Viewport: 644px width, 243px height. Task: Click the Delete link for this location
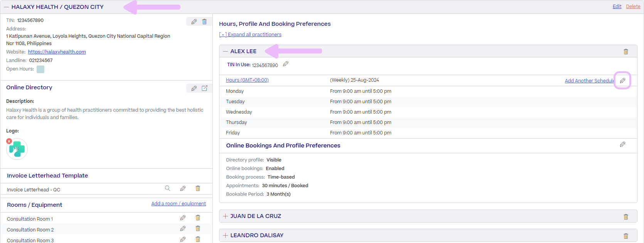pyautogui.click(x=633, y=7)
